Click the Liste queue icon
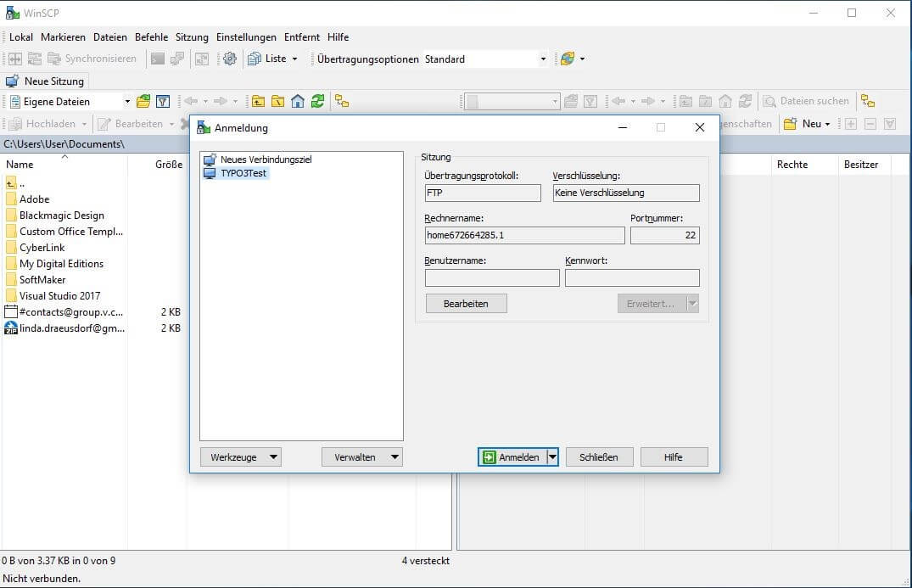Viewport: 912px width, 588px height. click(255, 59)
